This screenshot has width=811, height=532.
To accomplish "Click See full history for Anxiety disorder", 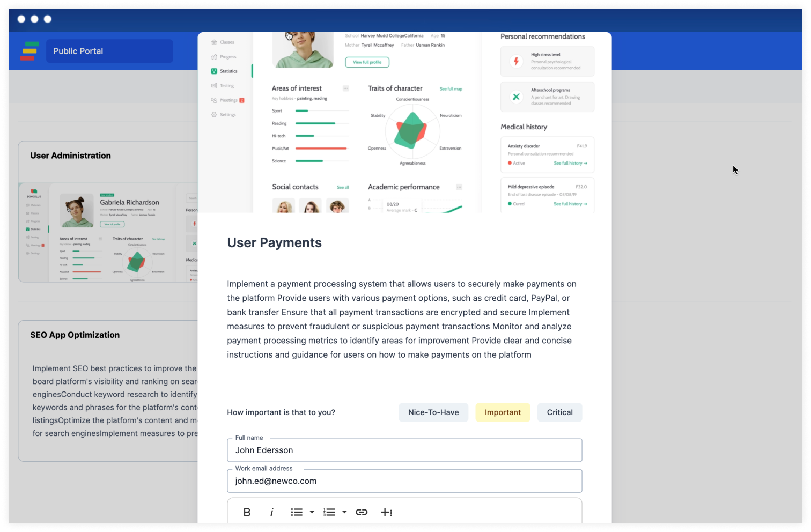I will tap(570, 163).
